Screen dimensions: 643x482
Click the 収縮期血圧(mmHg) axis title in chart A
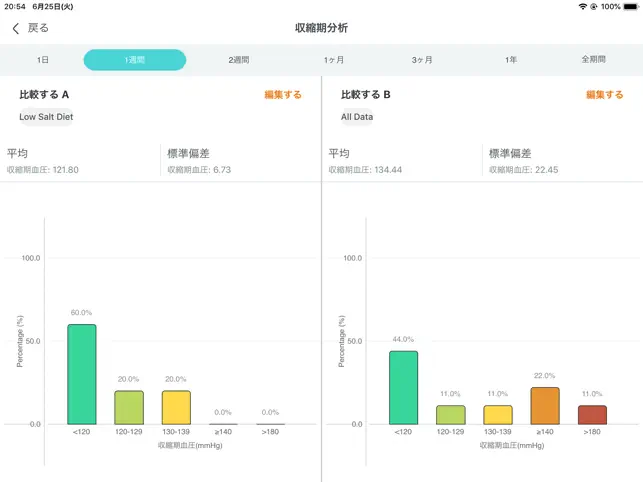pos(190,445)
